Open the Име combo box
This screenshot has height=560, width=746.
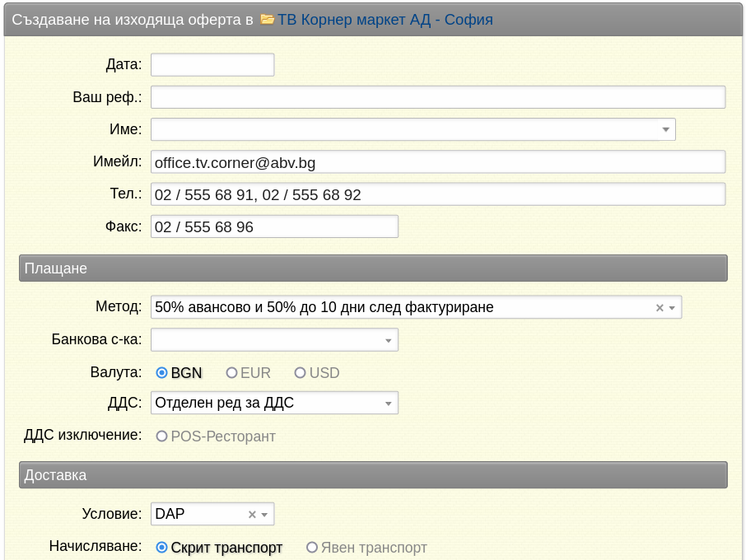pos(413,129)
